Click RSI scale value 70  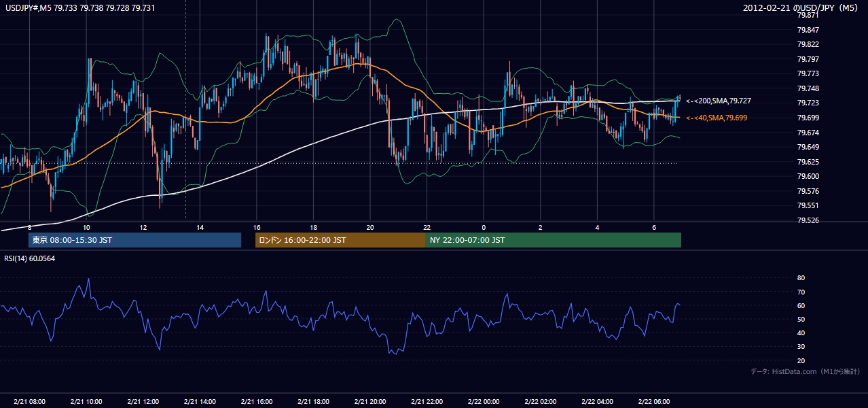tap(801, 292)
